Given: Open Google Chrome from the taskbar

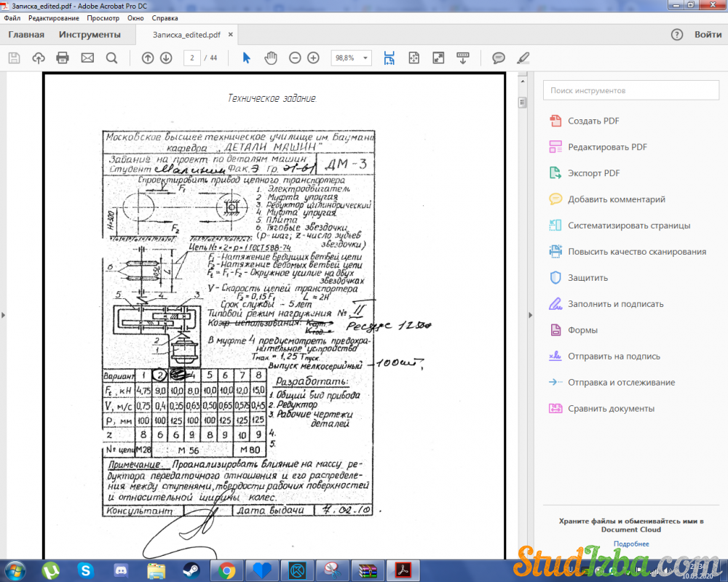Looking at the screenshot, I should [x=227, y=570].
